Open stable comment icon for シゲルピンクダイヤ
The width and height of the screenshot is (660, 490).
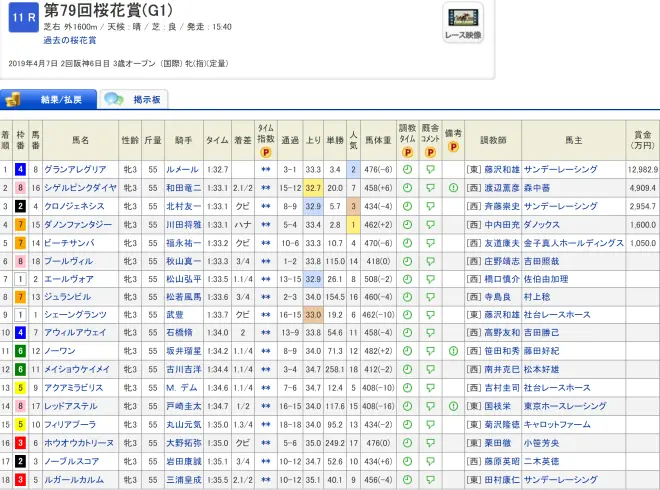[430, 188]
